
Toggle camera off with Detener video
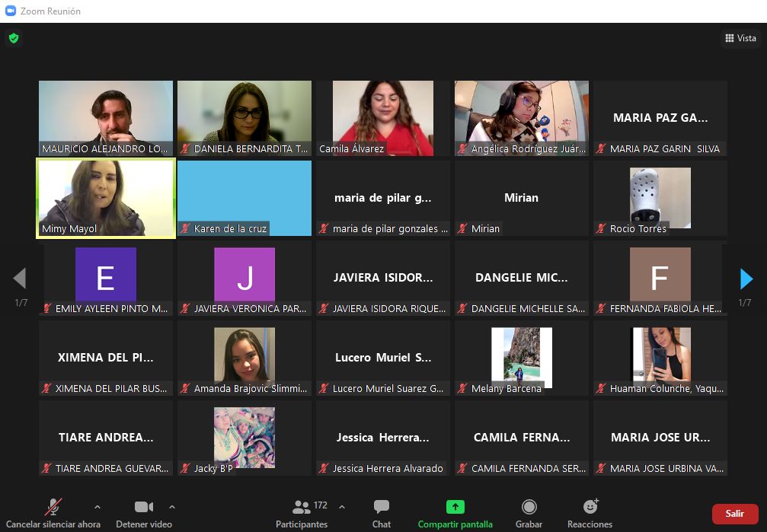click(x=143, y=508)
